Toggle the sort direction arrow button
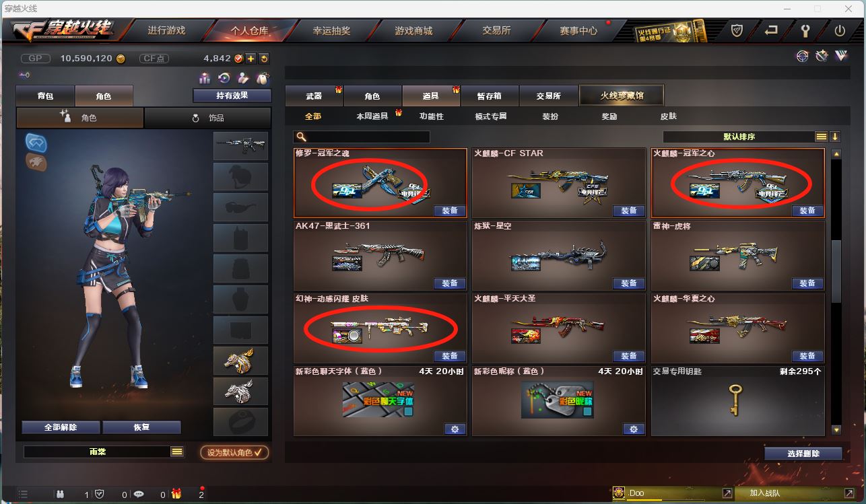 click(x=835, y=137)
